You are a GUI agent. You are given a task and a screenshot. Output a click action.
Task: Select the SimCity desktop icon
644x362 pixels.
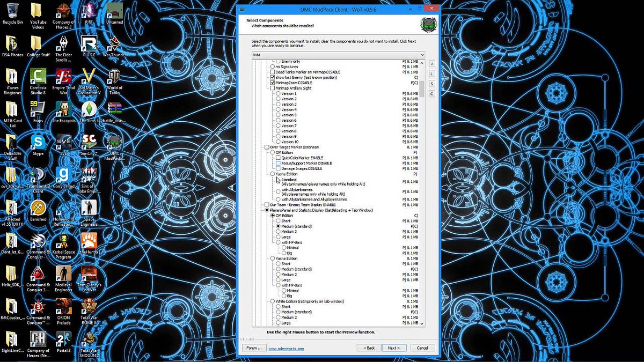click(x=89, y=145)
